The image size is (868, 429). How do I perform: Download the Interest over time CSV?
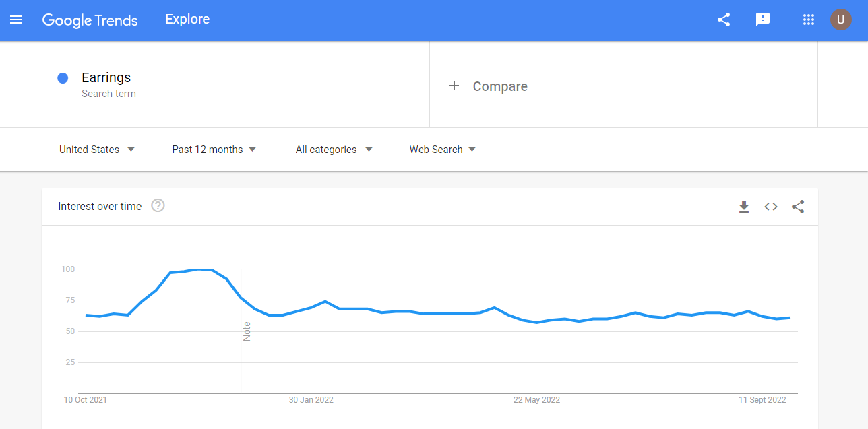[x=744, y=207]
